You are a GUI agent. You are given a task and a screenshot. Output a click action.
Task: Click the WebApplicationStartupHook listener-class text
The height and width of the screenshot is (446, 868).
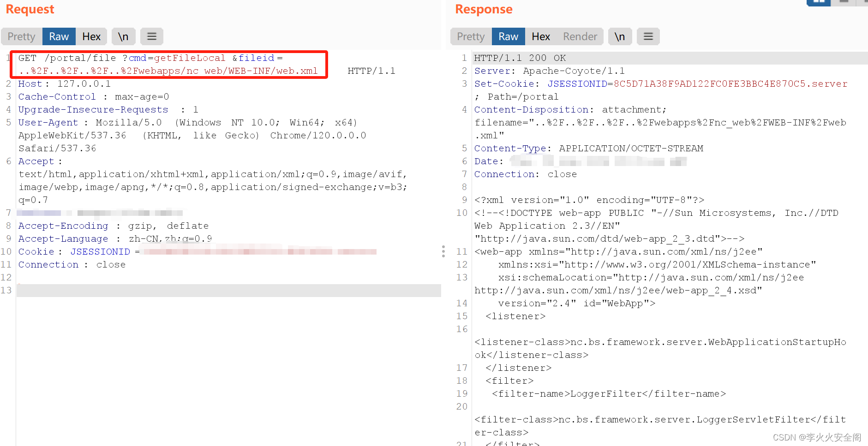pos(660,348)
